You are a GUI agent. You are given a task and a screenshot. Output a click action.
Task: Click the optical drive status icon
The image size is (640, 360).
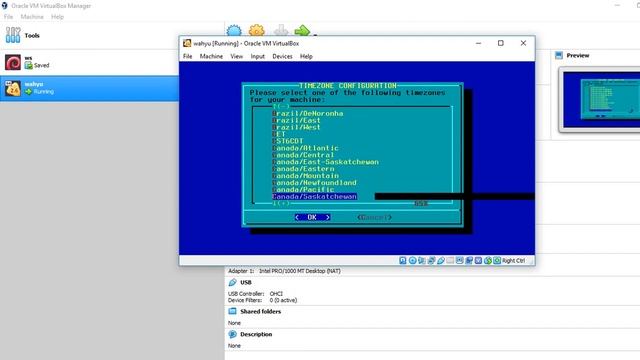413,260
